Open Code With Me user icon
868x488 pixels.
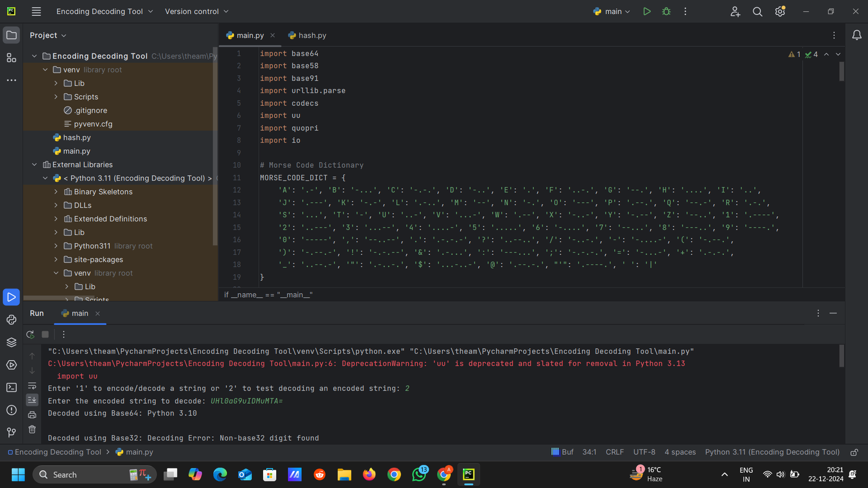tap(735, 11)
